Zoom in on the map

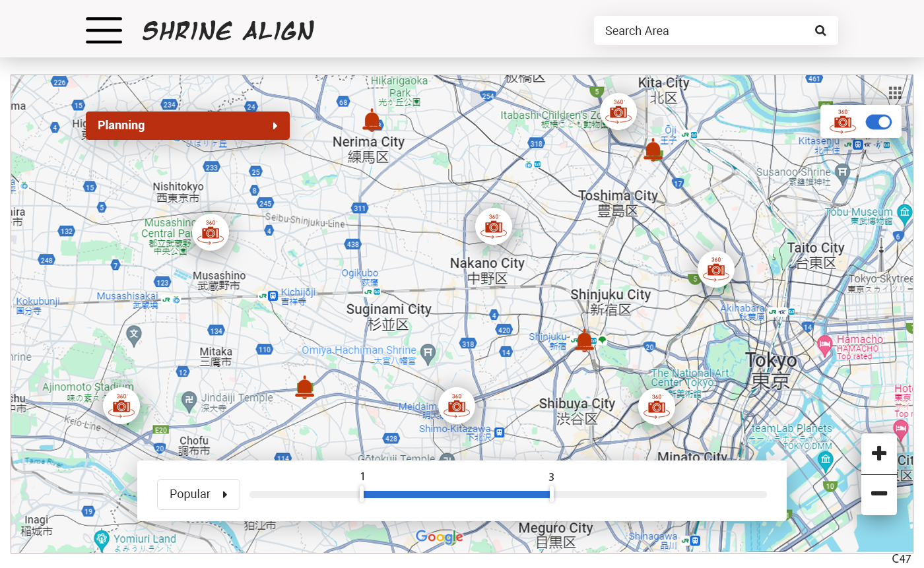878,454
